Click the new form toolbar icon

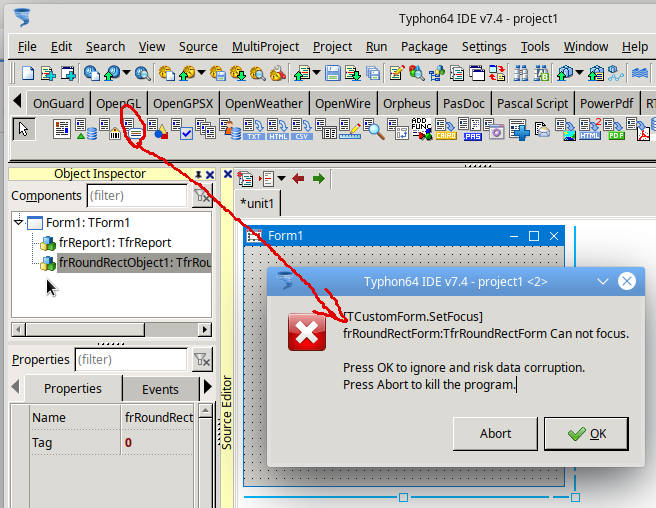pyautogui.click(x=68, y=74)
